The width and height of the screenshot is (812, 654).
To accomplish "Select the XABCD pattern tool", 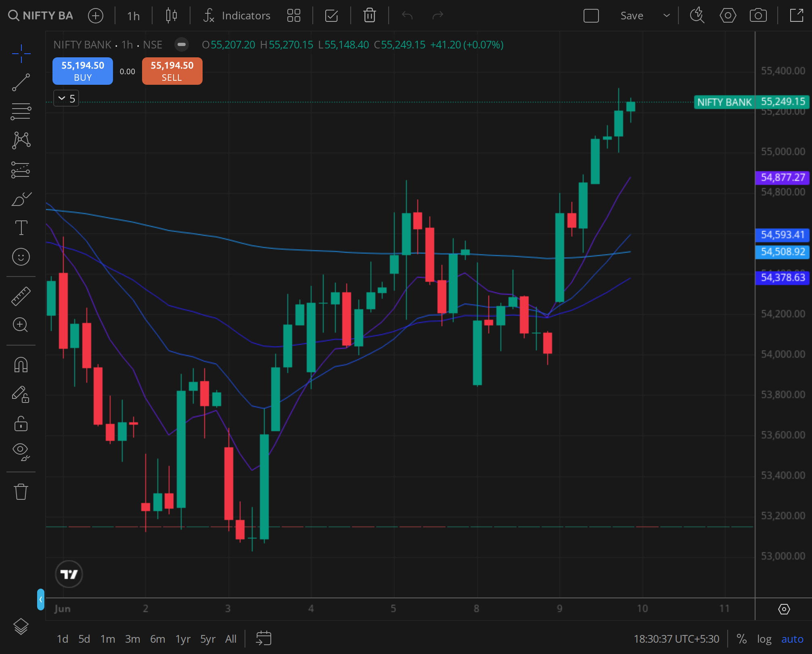I will tap(21, 140).
